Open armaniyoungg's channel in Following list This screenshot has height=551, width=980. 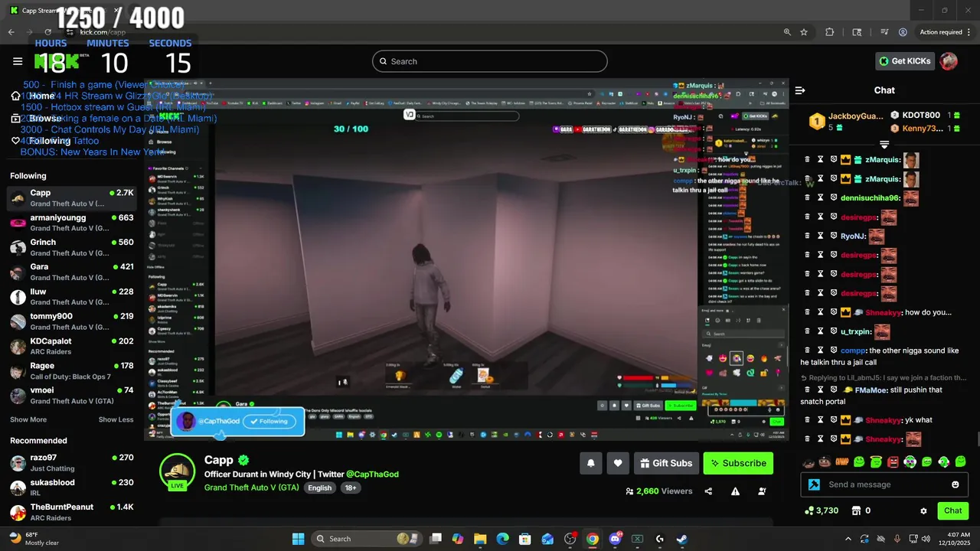coord(72,223)
